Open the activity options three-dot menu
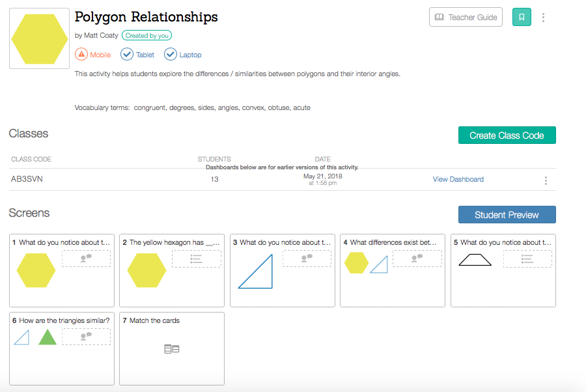 point(543,18)
